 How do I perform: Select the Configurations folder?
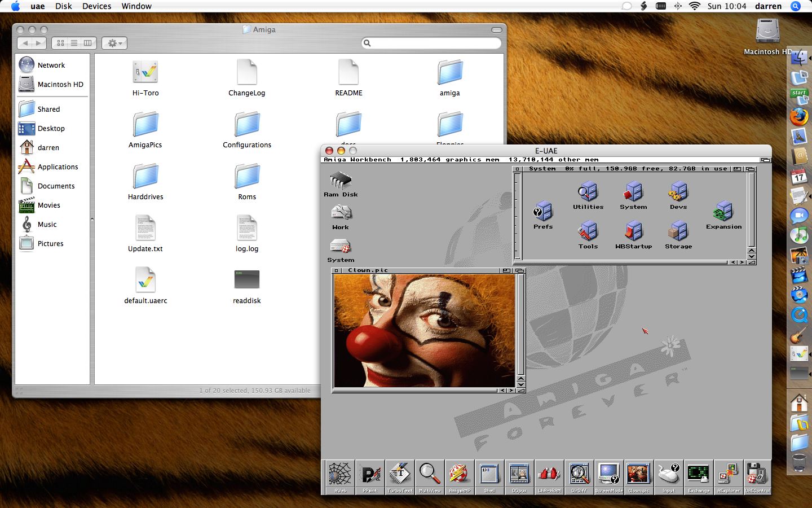click(x=247, y=130)
